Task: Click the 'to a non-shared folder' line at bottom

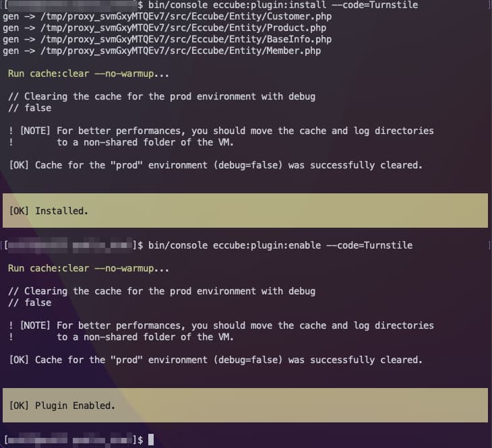Action: click(146, 337)
